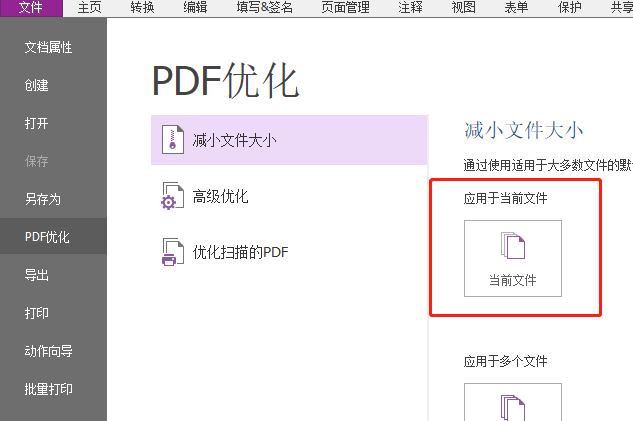Click the 应用于当前文件 heading text
Screen dimensions: 633x421
(x=505, y=199)
